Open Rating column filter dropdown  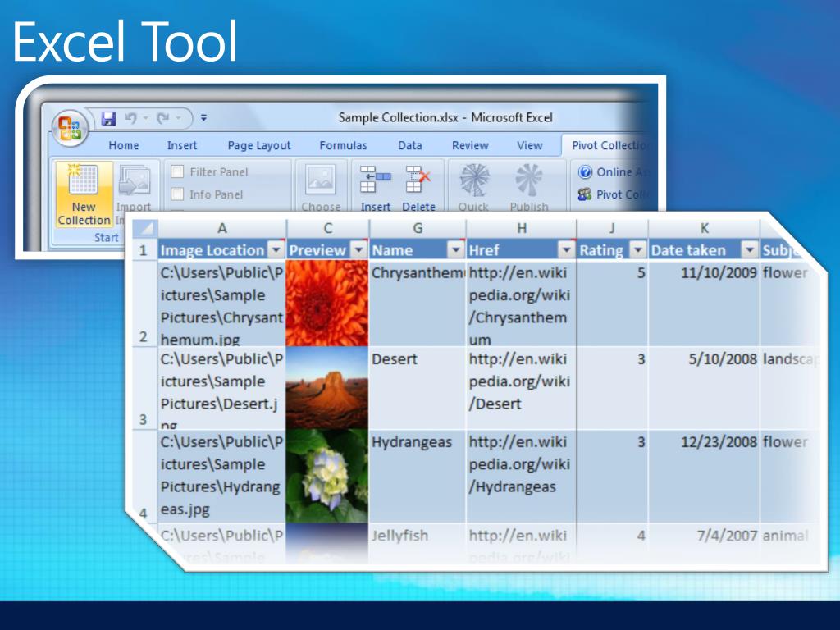pos(637,249)
